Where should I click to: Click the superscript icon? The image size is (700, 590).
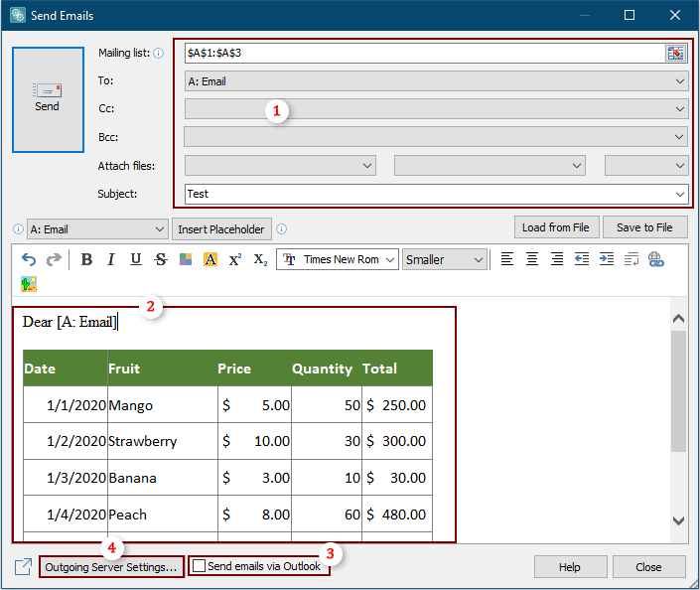[x=235, y=260]
